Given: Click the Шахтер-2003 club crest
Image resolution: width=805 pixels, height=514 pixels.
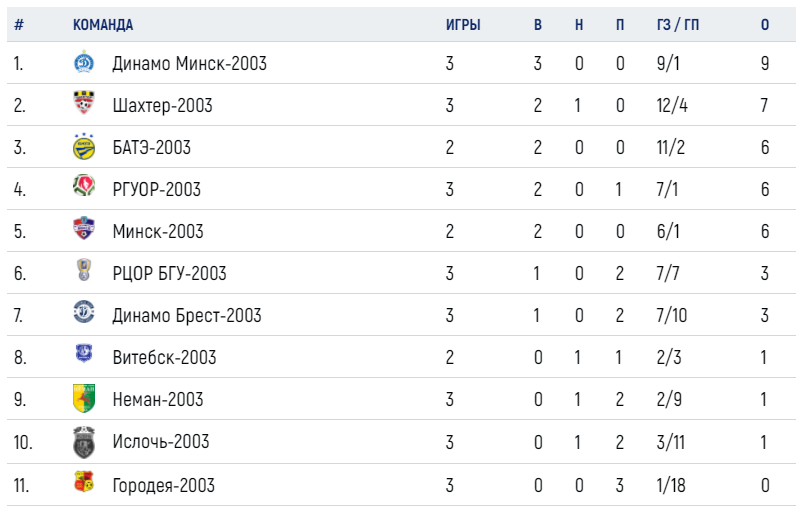Looking at the screenshot, I should coord(84,103).
